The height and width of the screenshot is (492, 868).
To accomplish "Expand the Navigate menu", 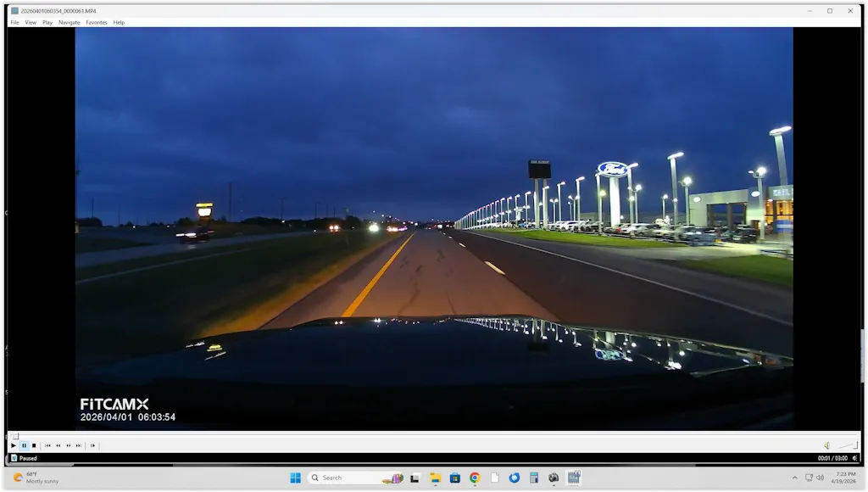I will [x=70, y=22].
